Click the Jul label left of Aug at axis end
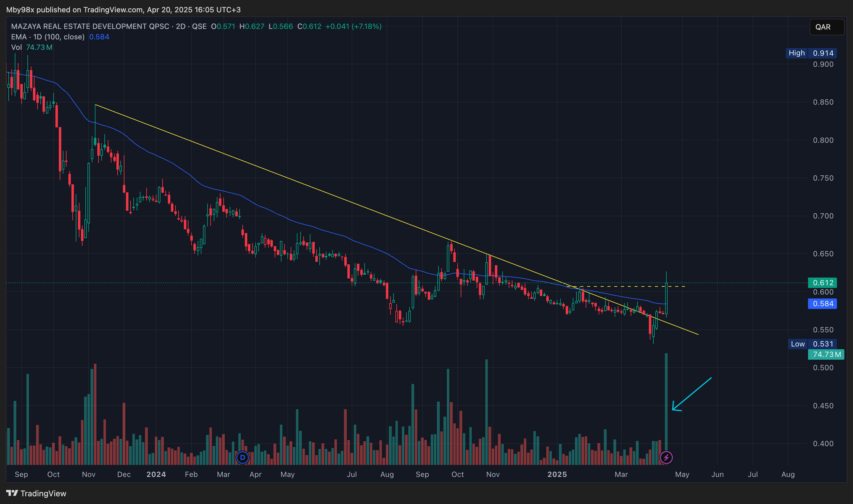Image resolution: width=853 pixels, height=504 pixels. point(752,474)
